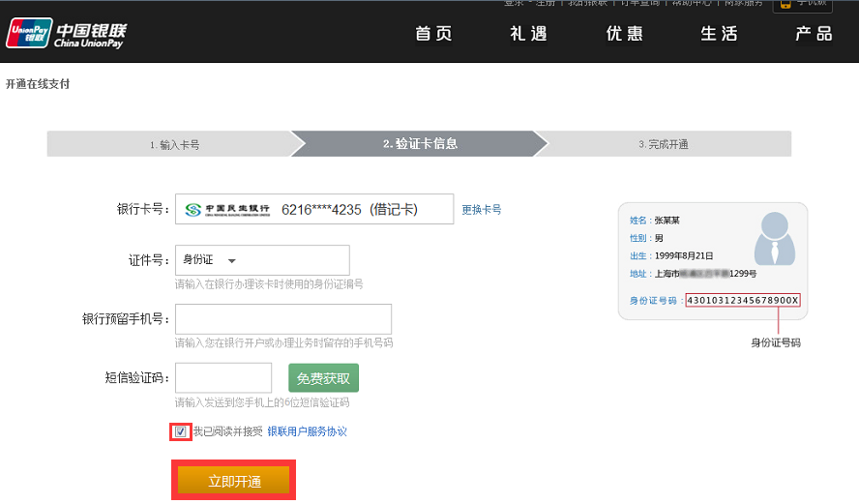
Task: Open the 生活 menu item
Action: pos(719,34)
